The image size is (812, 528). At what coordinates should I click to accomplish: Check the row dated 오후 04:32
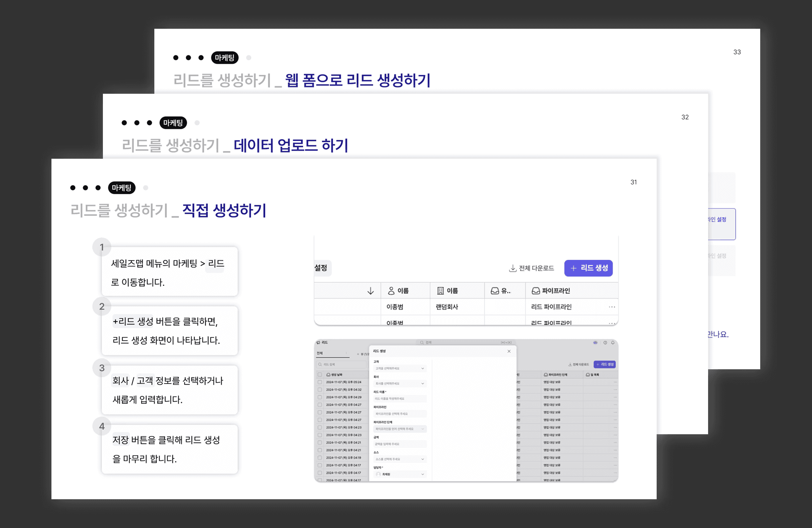click(320, 390)
